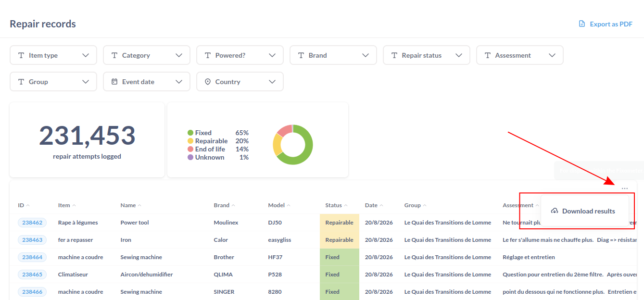Open the Powered? filter dropdown
This screenshot has width=644, height=300.
[x=240, y=55]
